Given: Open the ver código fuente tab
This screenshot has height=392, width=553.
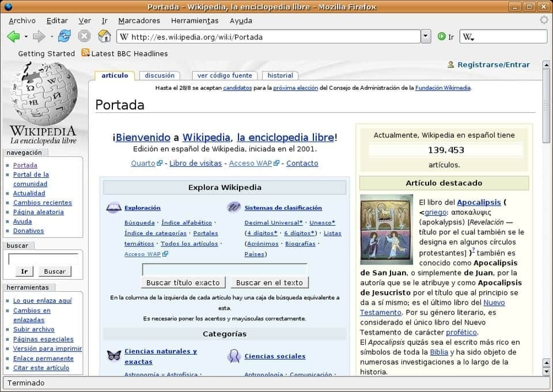Looking at the screenshot, I should (225, 75).
